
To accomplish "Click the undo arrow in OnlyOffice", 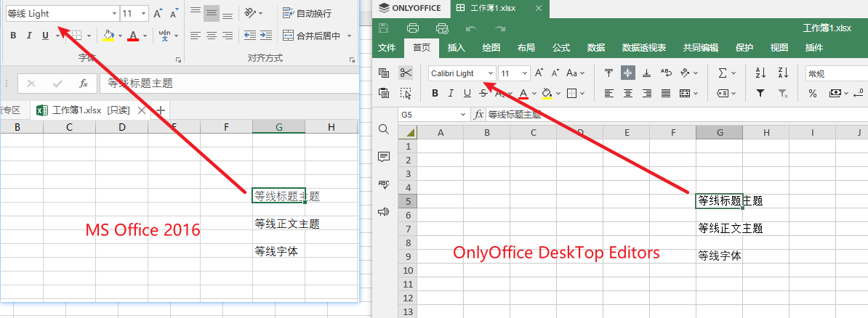I will (471, 28).
